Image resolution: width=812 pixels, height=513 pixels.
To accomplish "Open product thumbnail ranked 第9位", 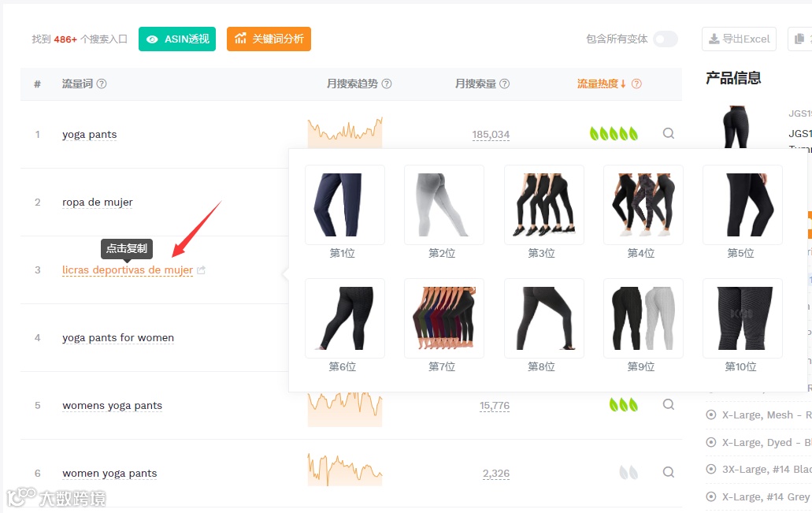I will tap(643, 318).
